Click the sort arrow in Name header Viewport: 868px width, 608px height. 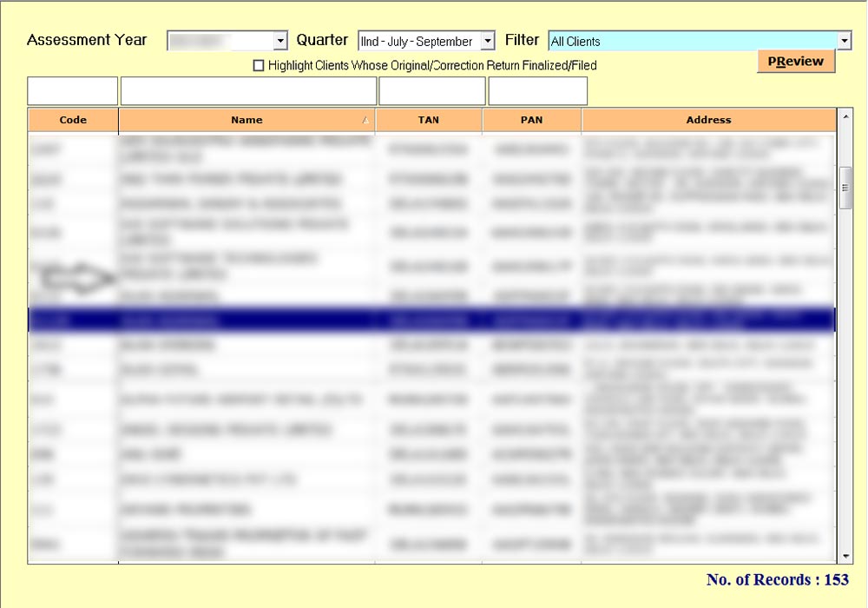(365, 121)
